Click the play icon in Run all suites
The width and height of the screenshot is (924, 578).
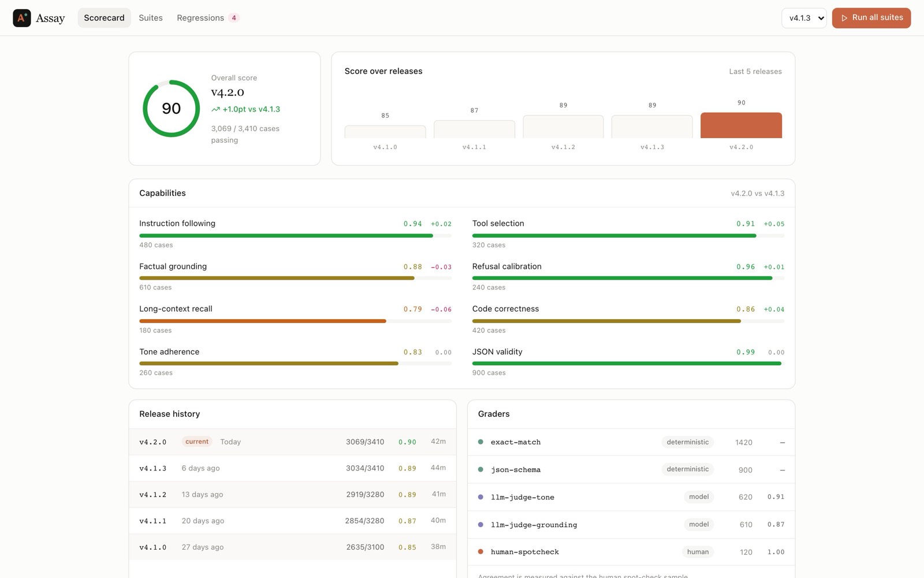click(844, 18)
